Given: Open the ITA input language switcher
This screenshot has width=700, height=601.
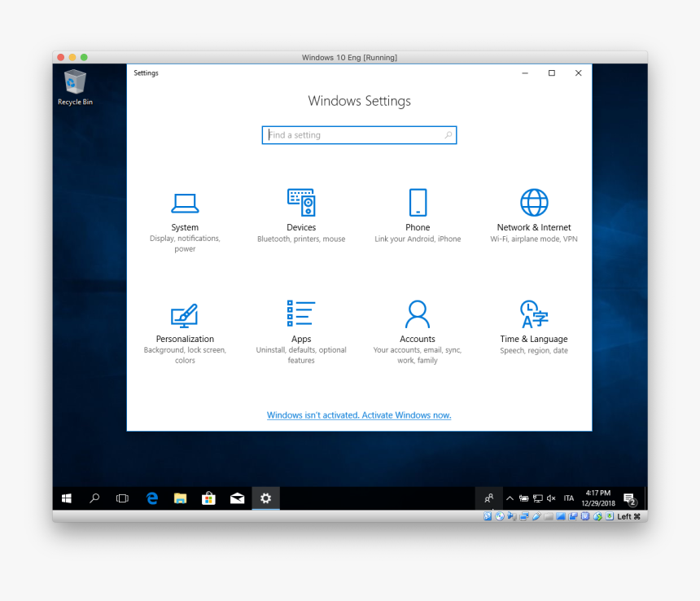Looking at the screenshot, I should tap(569, 498).
